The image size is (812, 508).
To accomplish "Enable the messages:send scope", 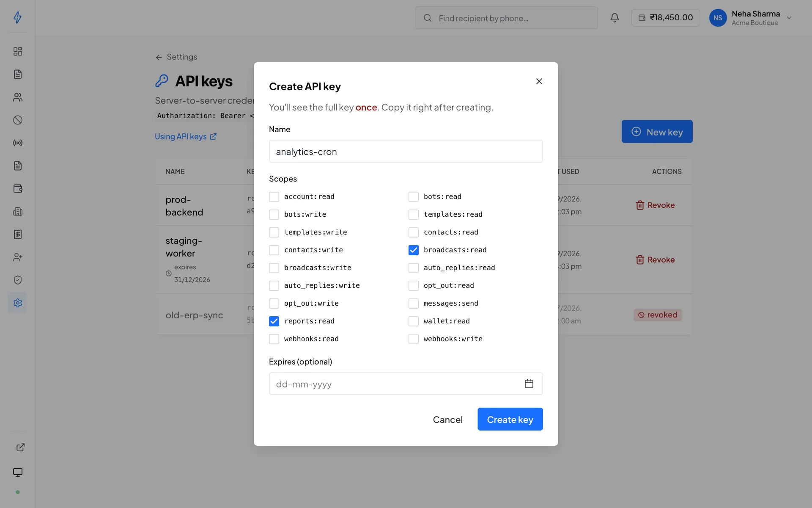I will pos(414,304).
